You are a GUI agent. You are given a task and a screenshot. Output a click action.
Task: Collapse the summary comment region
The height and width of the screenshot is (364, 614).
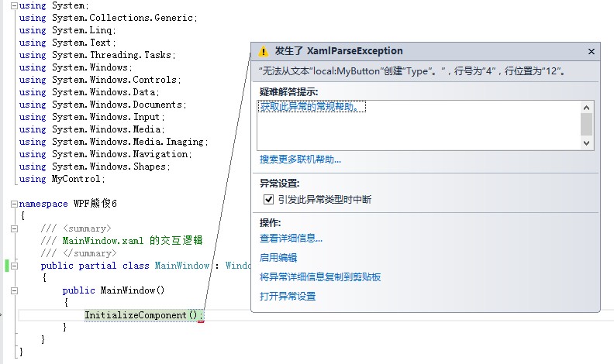pos(14,228)
